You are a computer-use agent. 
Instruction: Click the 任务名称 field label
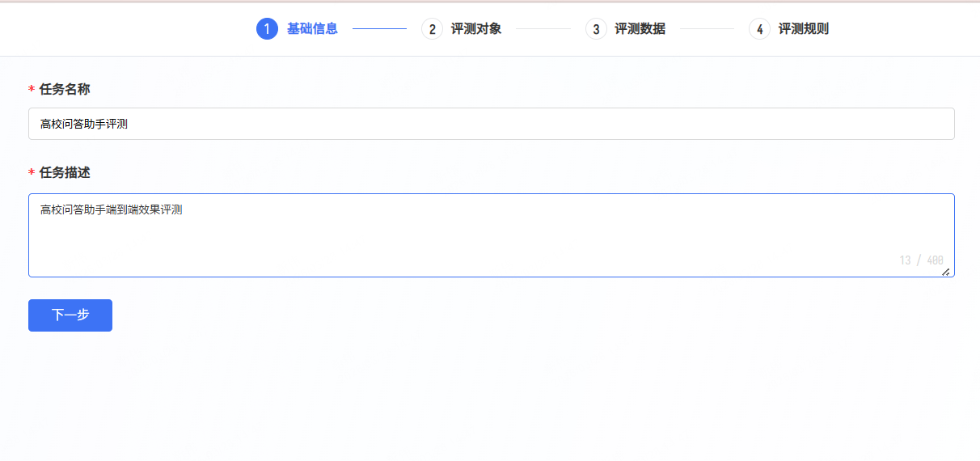[65, 89]
